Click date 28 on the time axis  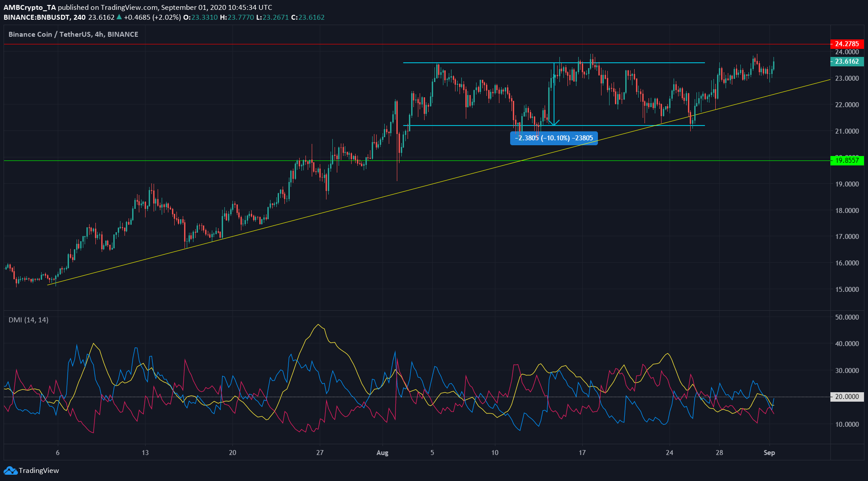tap(719, 453)
